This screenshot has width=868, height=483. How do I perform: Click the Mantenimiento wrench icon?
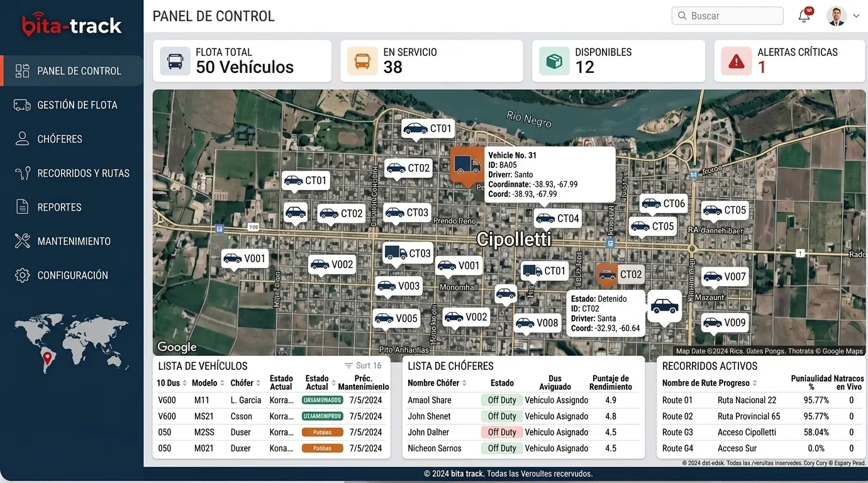click(x=23, y=241)
